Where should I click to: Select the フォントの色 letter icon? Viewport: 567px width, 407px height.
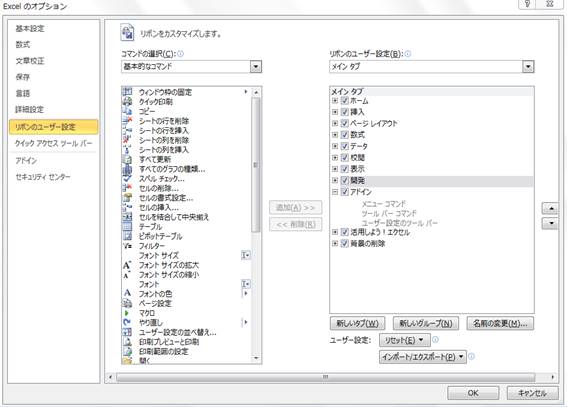click(x=127, y=294)
